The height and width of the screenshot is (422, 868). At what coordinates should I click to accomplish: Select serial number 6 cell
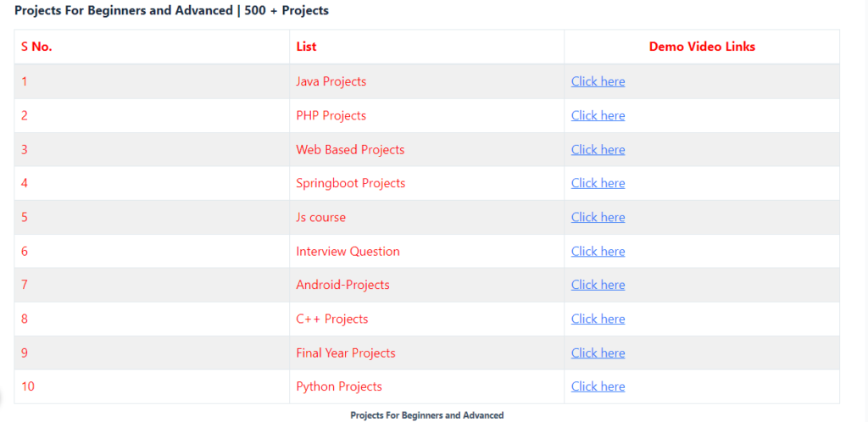point(152,251)
